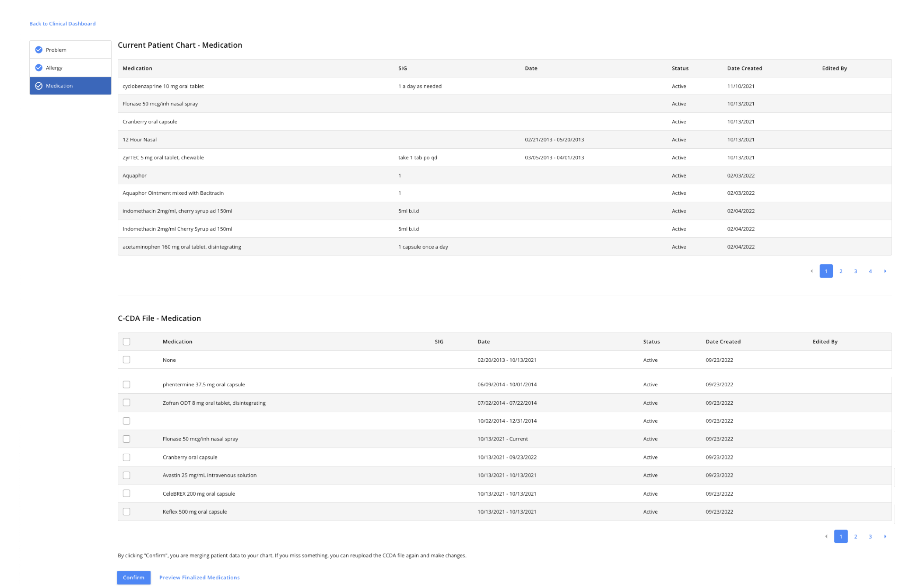Click date range 02/21/2013 - 05/20/2013
This screenshot has height=588, width=899.
554,140
